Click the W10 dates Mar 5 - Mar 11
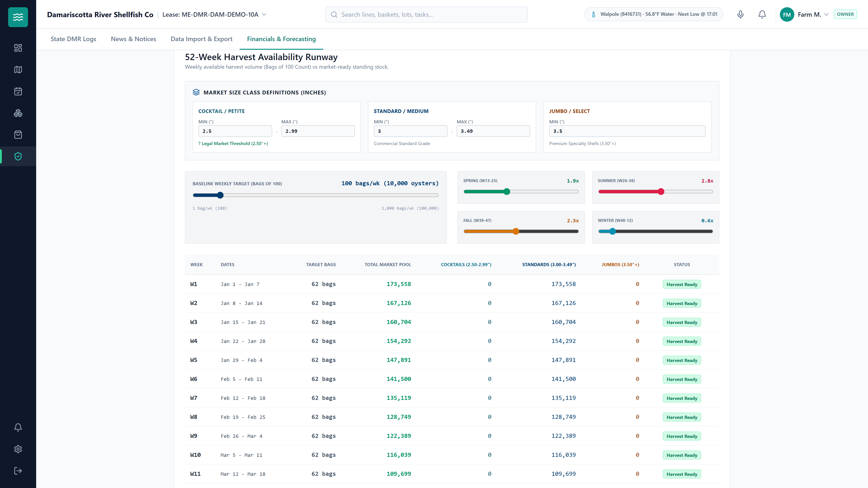 pos(241,455)
